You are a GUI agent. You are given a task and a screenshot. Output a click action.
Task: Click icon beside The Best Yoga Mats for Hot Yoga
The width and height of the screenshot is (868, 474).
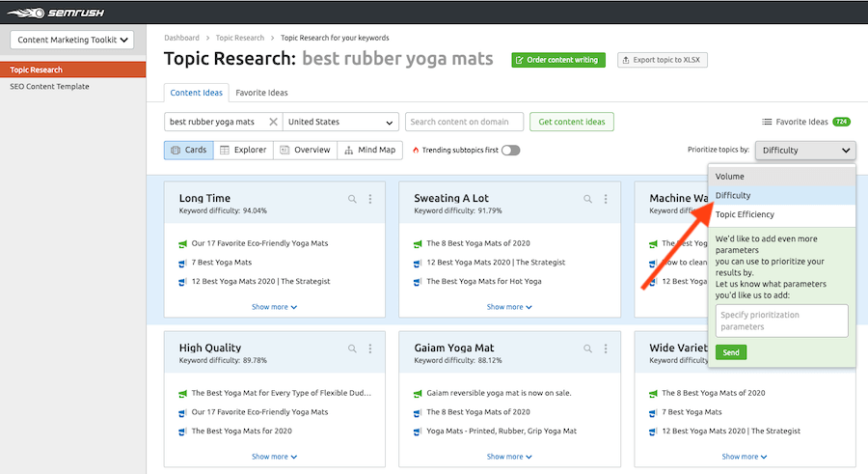tap(418, 282)
